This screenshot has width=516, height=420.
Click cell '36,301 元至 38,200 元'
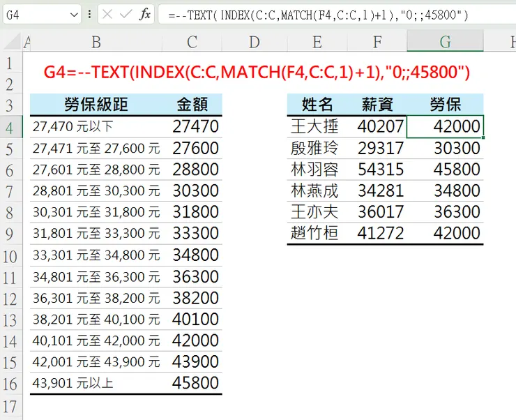pyautogui.click(x=96, y=298)
